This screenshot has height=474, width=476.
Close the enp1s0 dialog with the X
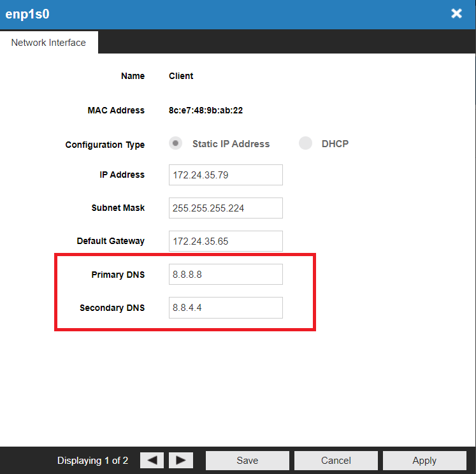(x=456, y=13)
